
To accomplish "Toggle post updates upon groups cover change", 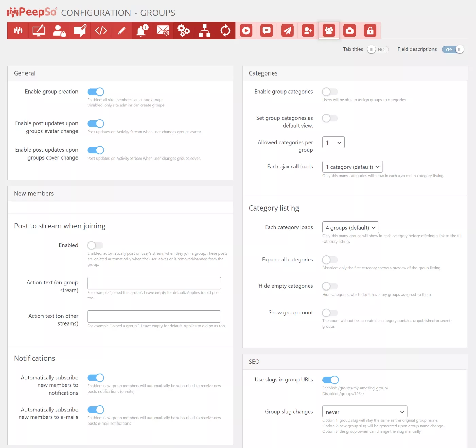I will [96, 150].
